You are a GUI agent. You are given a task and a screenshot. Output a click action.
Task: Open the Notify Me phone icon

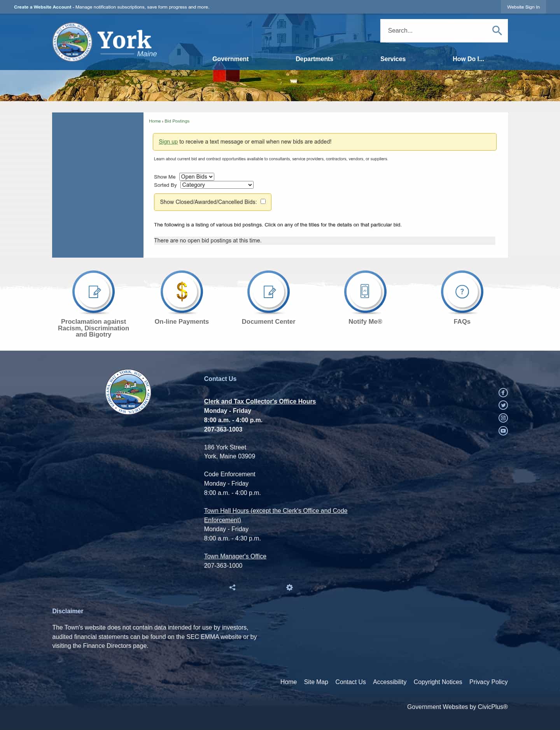click(x=365, y=292)
